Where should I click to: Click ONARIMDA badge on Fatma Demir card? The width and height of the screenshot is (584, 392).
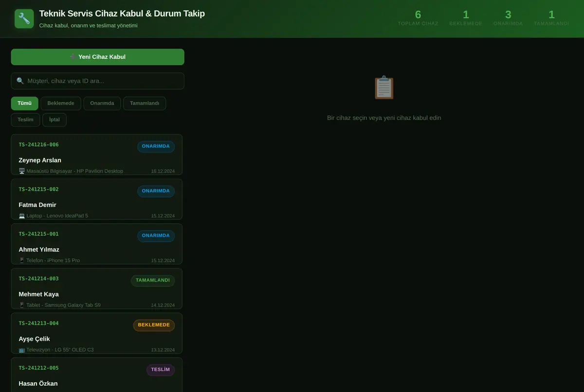click(x=156, y=191)
